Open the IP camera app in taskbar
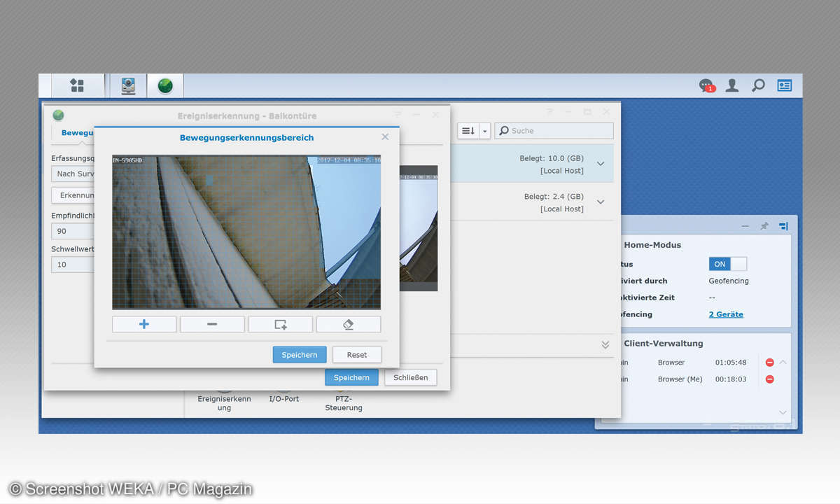The image size is (840, 504). tap(129, 85)
